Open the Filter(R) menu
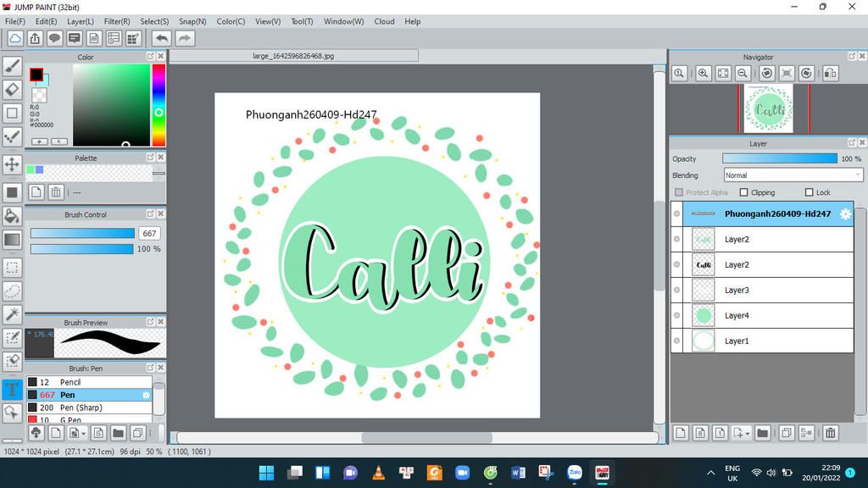Image resolution: width=868 pixels, height=488 pixels. click(x=117, y=21)
